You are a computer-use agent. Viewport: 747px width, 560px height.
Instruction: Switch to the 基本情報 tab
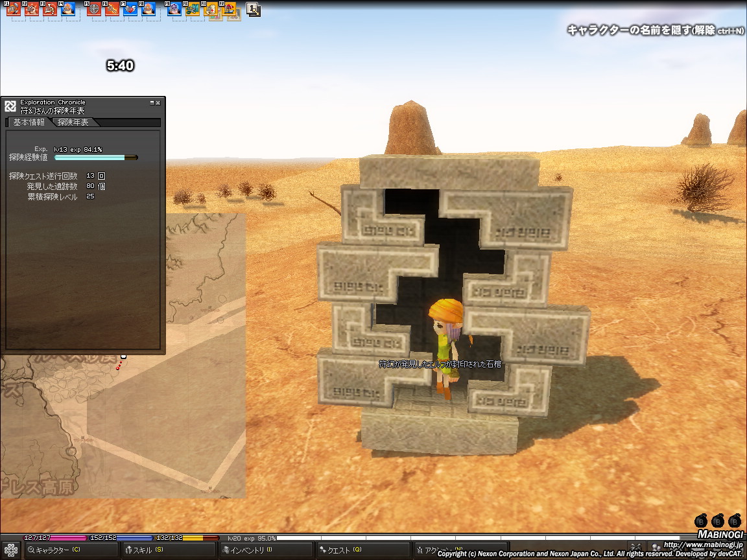29,122
